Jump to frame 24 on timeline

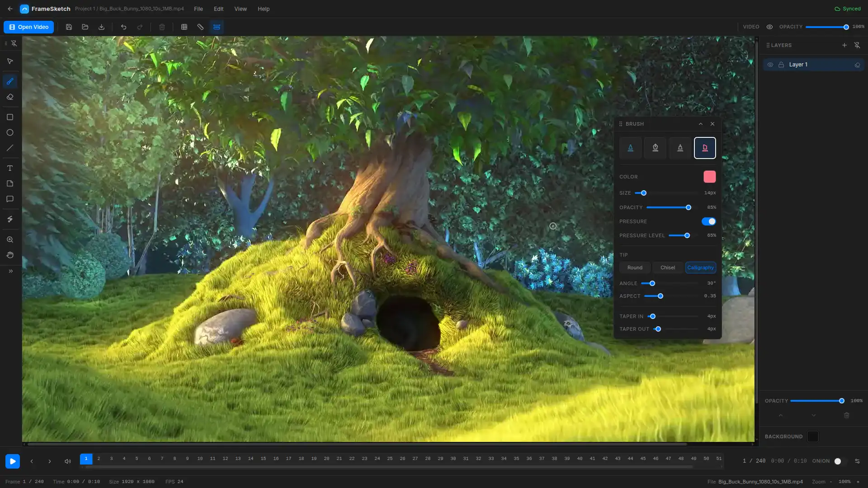click(377, 459)
